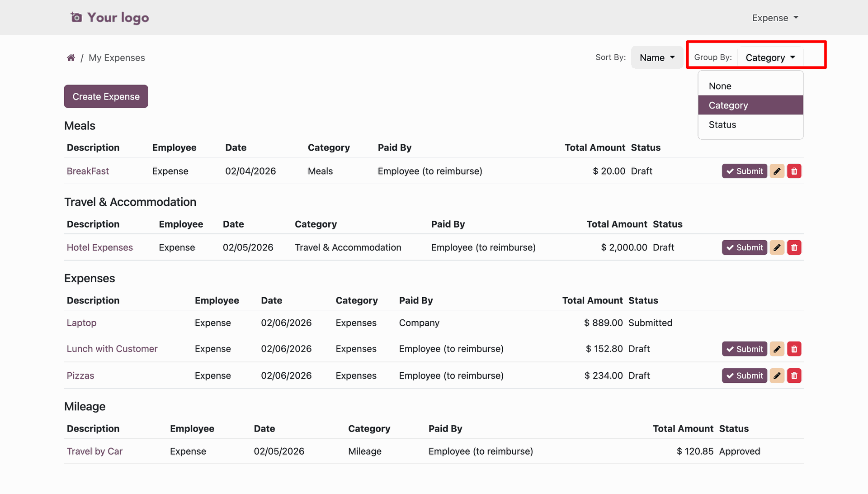The image size is (868, 494).
Task: Open the Laptop expense link
Action: click(81, 323)
